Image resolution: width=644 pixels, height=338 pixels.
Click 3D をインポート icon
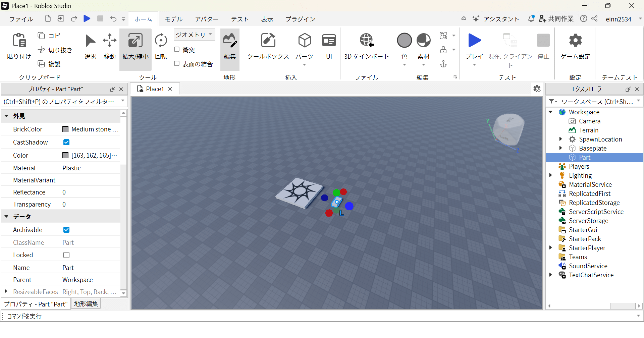click(366, 40)
